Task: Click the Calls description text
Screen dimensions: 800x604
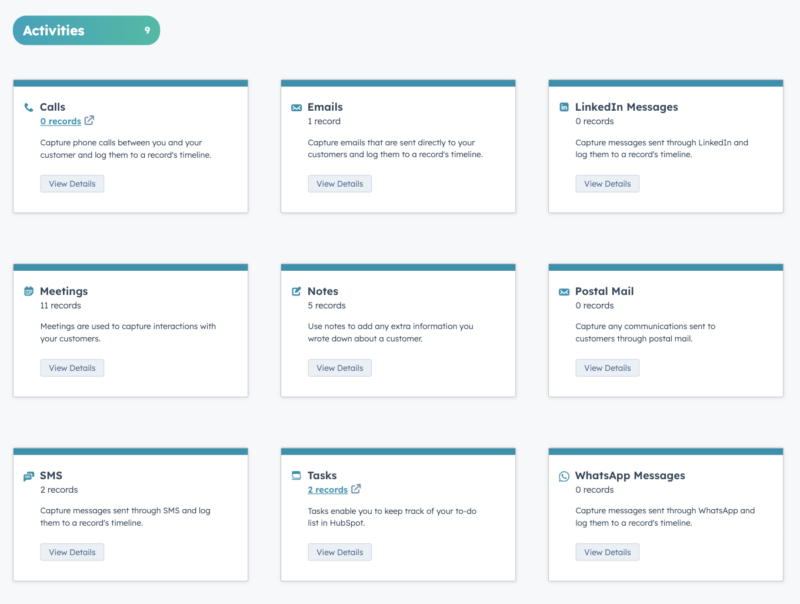Action: point(126,148)
